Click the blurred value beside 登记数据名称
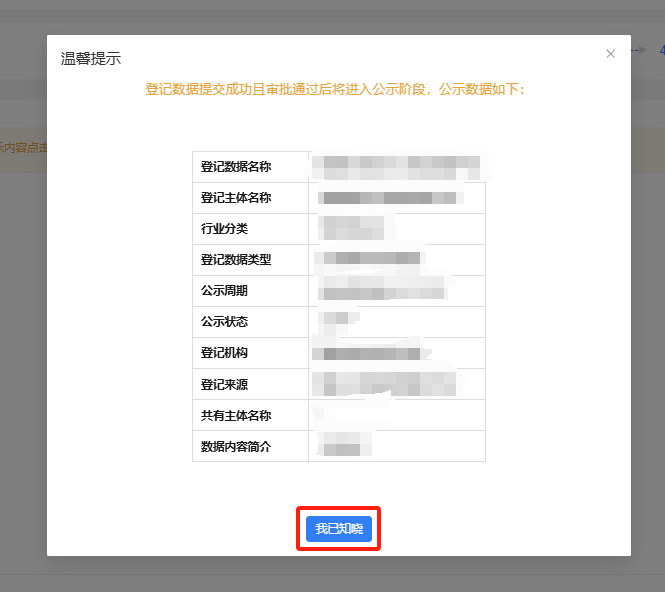Viewport: 665px width, 592px height. (396, 166)
